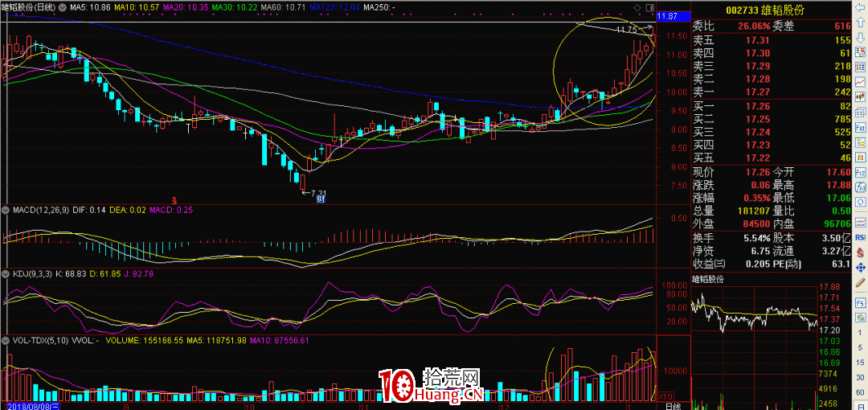868x410 pixels.
Task: Open the colored grid table icon
Action: (x=860, y=67)
